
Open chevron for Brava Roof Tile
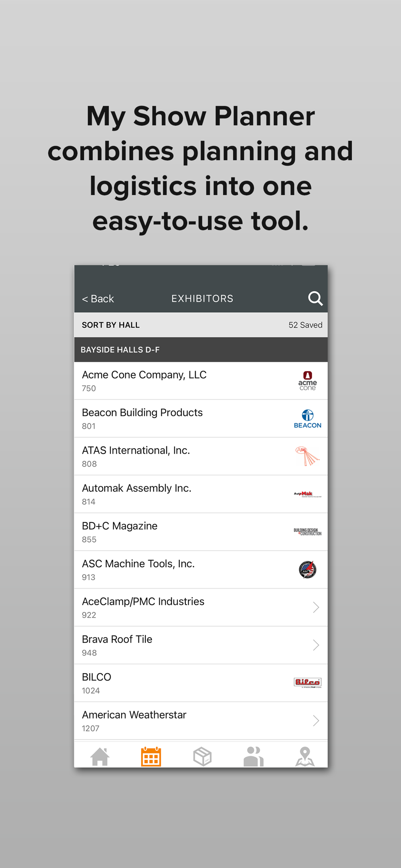point(316,645)
